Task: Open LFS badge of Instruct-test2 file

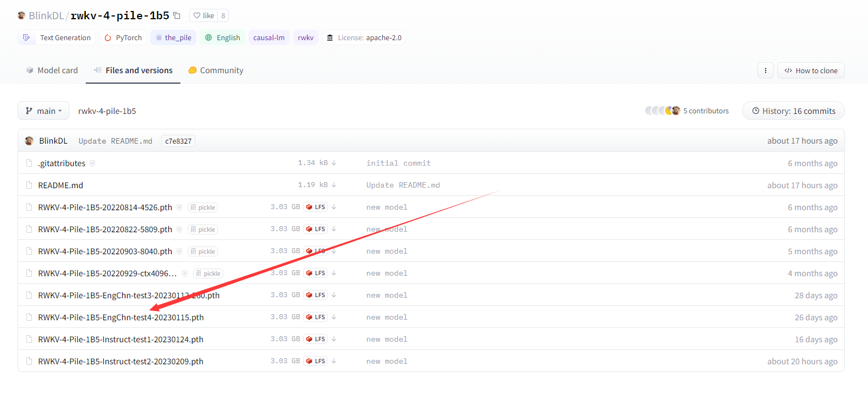Action: click(x=316, y=361)
